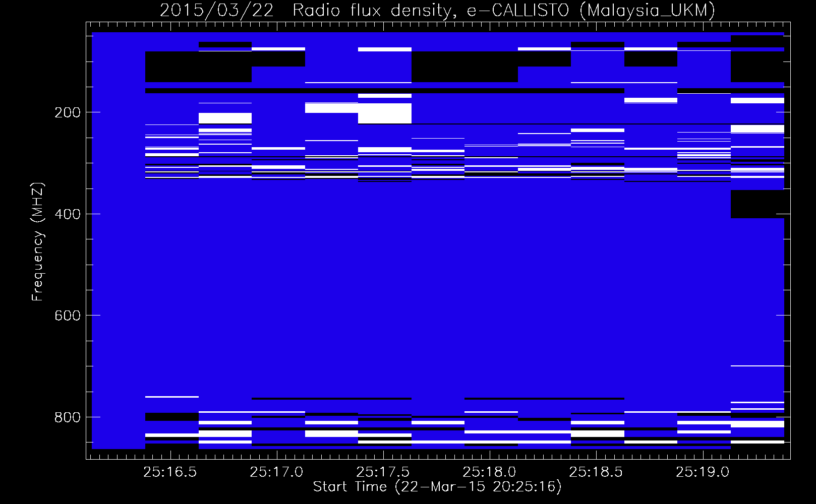Click the 25:17.0 time tick label

click(x=276, y=472)
